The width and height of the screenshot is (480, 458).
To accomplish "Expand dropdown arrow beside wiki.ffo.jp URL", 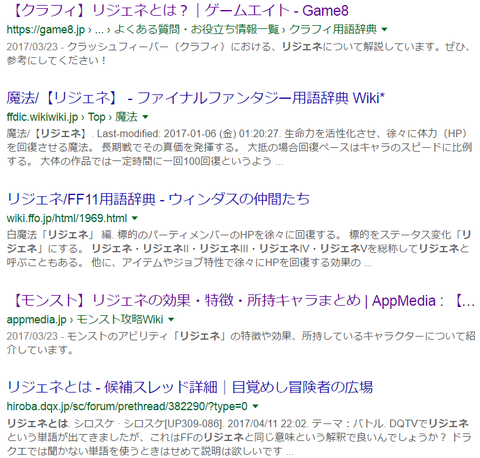I will pos(135,218).
